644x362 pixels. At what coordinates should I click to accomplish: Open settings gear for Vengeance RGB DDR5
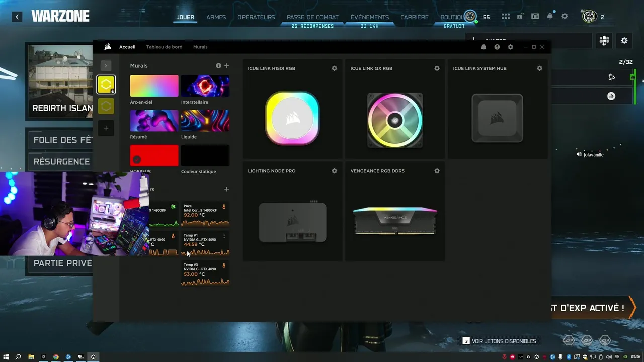tap(437, 171)
